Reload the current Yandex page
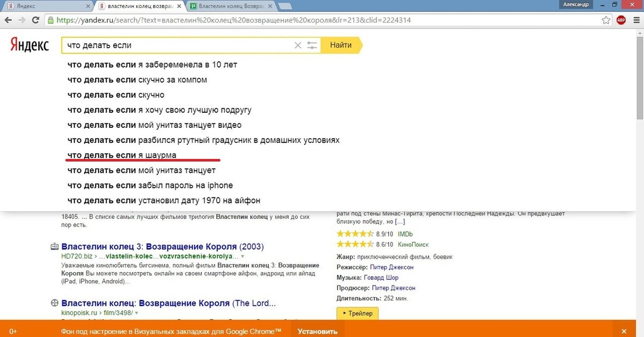The width and height of the screenshot is (644, 337). (35, 20)
